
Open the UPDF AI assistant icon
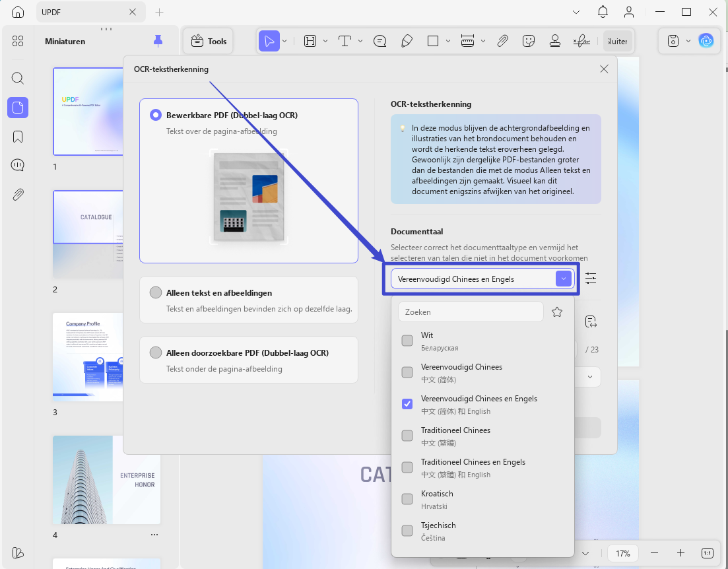point(706,41)
